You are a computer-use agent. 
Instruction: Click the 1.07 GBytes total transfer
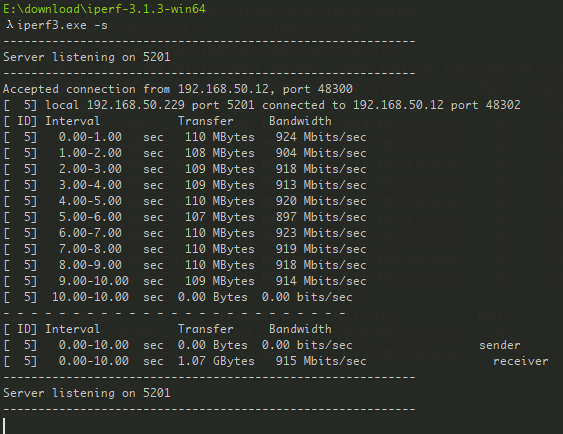click(216, 361)
